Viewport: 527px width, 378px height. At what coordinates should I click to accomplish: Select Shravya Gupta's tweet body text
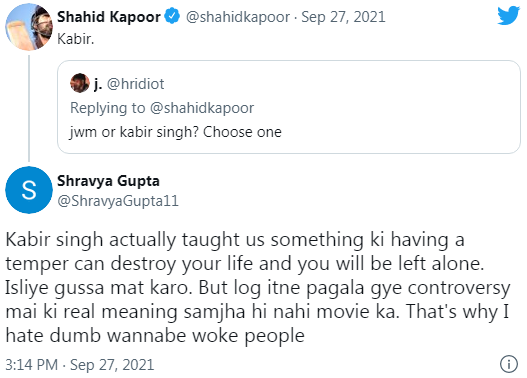[258, 287]
